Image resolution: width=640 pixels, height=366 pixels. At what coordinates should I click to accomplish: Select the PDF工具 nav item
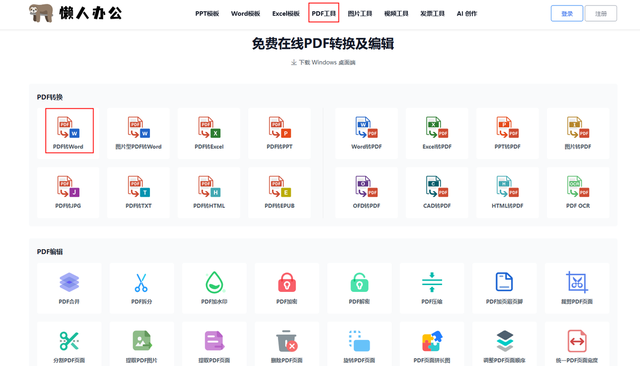click(324, 13)
